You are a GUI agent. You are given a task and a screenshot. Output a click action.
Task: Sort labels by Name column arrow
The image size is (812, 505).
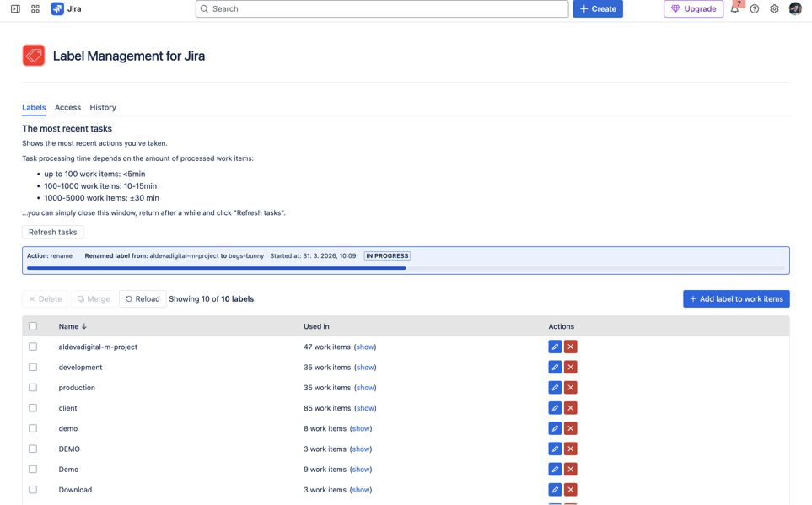coord(84,326)
